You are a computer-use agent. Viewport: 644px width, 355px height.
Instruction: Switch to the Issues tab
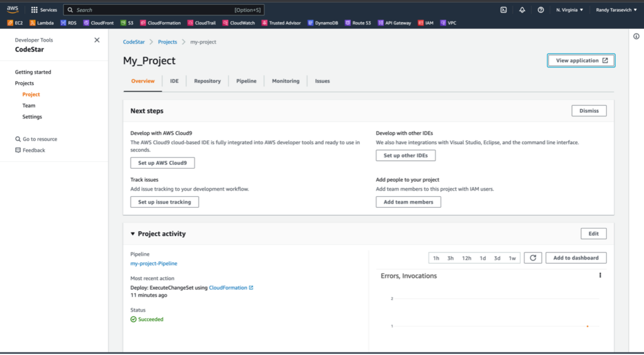pyautogui.click(x=323, y=81)
